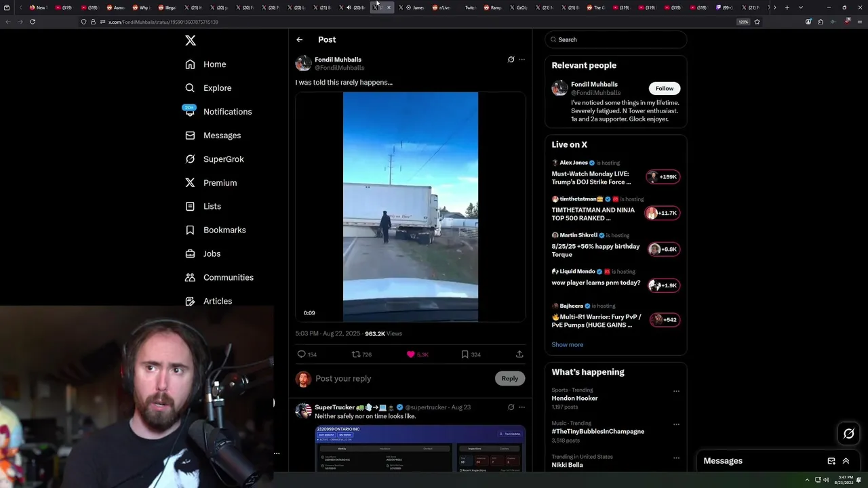Screen dimensions: 868x488
Task: Open Notifications in the sidebar
Action: [x=218, y=112]
